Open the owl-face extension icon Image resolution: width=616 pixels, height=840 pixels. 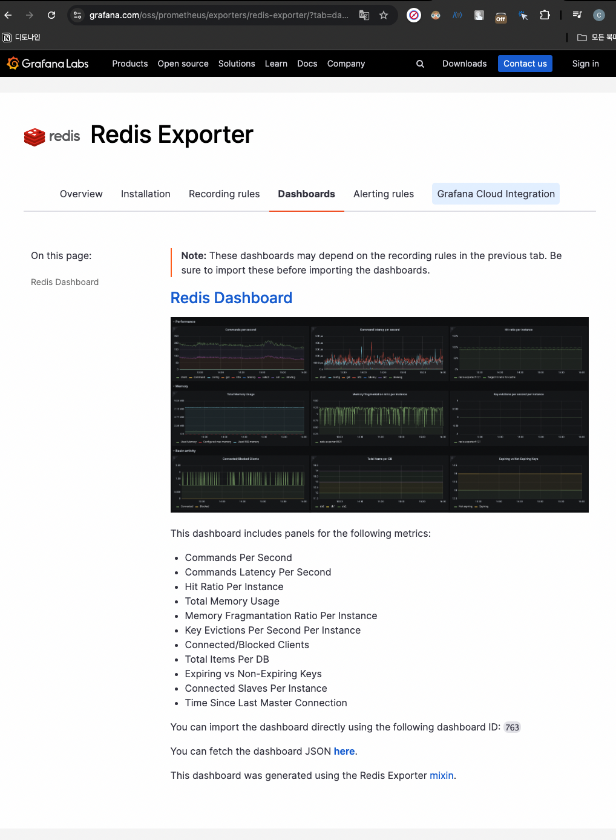[436, 15]
